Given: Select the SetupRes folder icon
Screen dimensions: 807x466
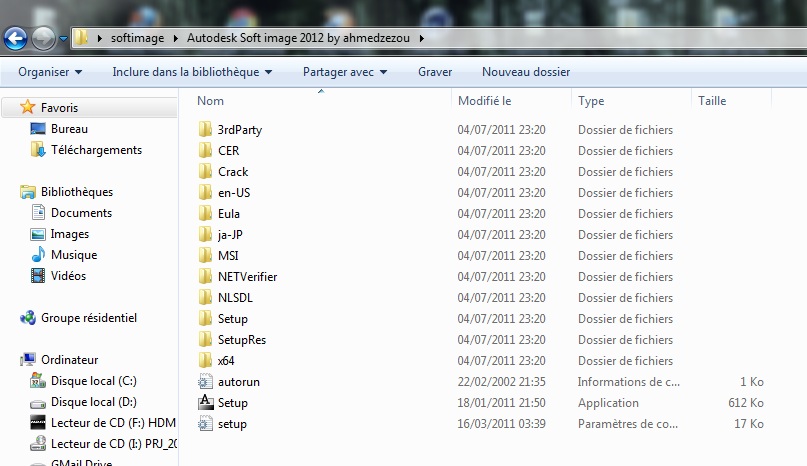Looking at the screenshot, I should pos(205,339).
